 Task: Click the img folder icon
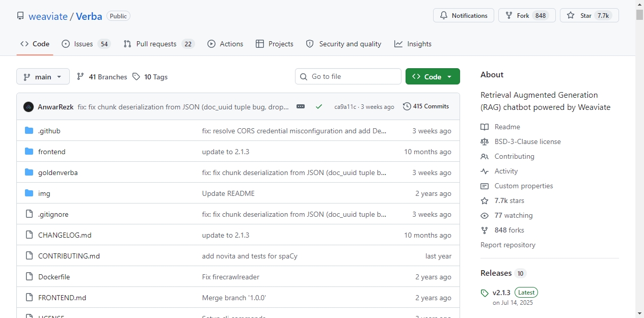pyautogui.click(x=29, y=193)
